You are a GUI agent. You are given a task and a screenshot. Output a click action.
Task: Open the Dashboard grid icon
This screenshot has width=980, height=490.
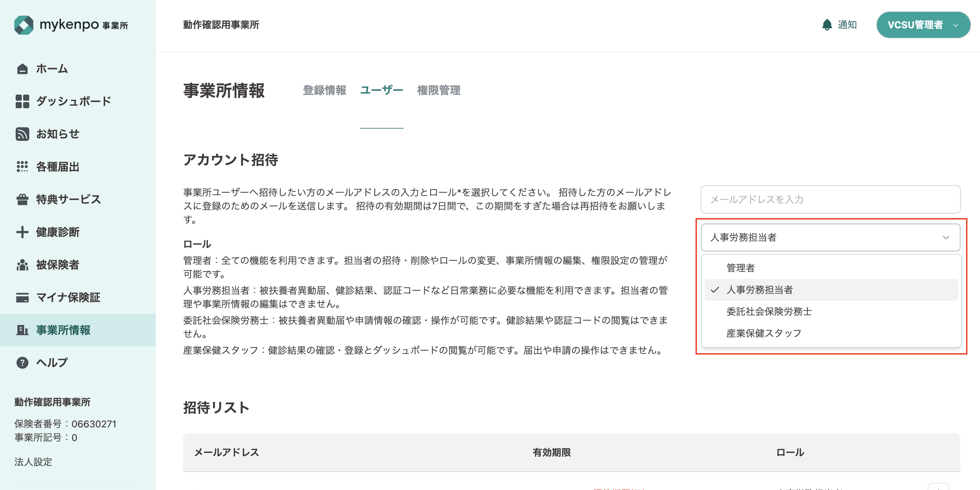[22, 102]
